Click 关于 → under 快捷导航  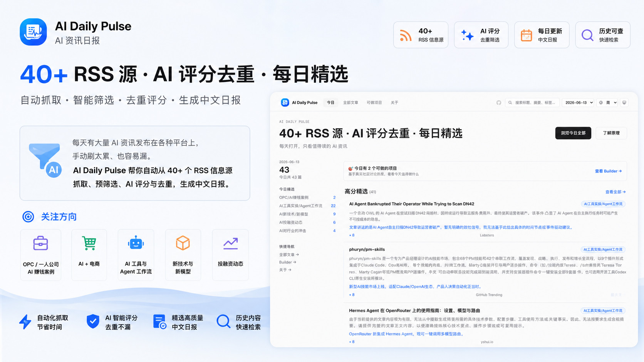pos(285,270)
